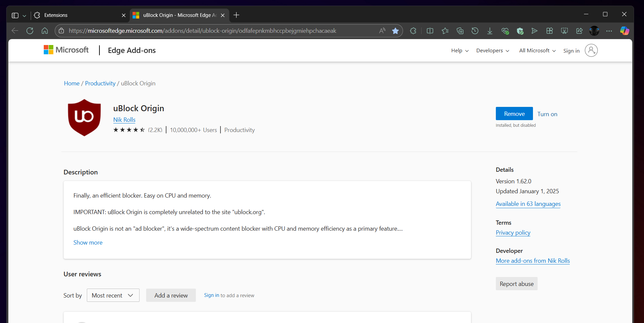644x323 pixels.
Task: Minimize the Edge browser window
Action: [x=586, y=14]
